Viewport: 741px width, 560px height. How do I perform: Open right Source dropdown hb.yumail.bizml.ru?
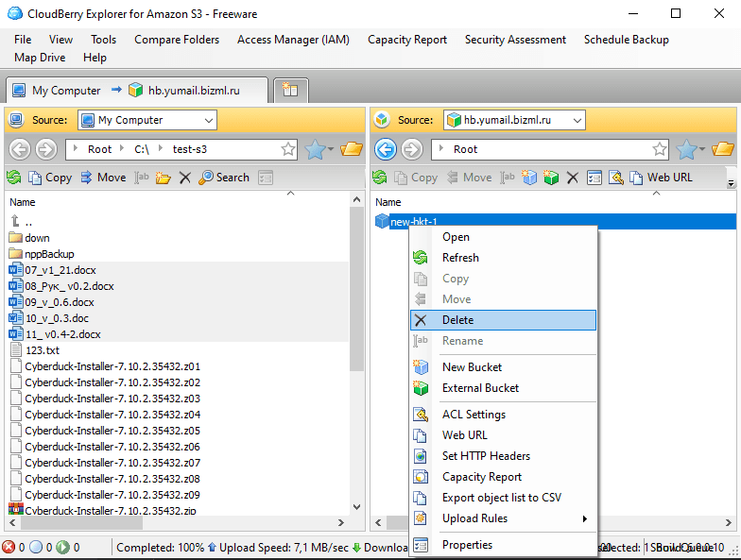[514, 120]
